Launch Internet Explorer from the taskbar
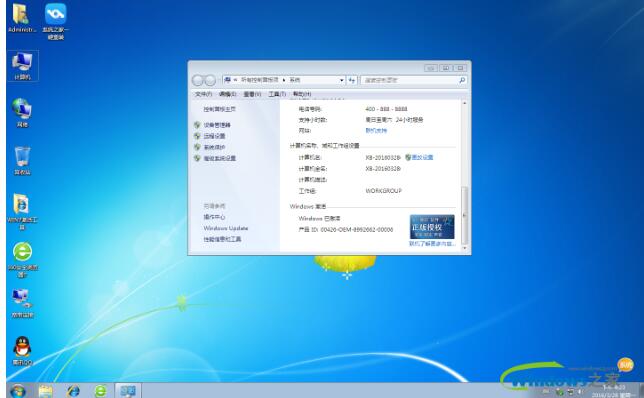 coord(73,391)
